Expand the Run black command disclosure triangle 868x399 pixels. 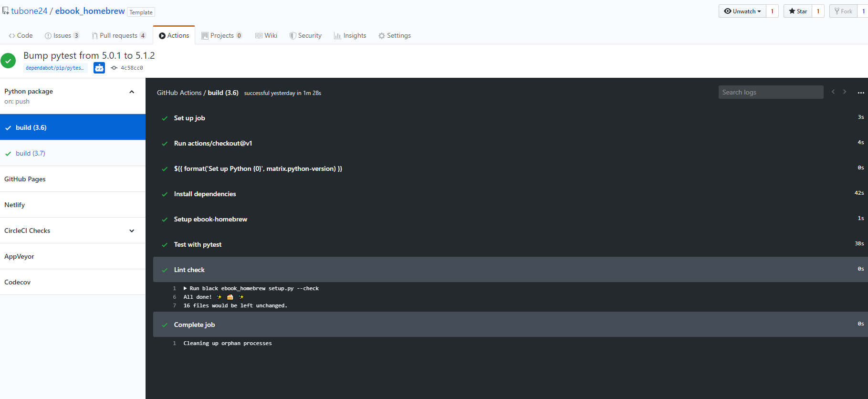[x=185, y=288]
